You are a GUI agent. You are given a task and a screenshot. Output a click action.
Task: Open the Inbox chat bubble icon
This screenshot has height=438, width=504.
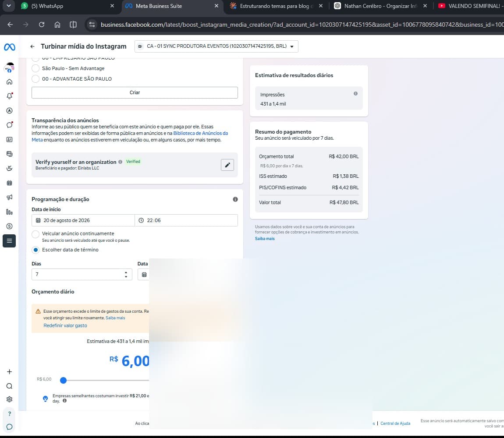point(9,125)
